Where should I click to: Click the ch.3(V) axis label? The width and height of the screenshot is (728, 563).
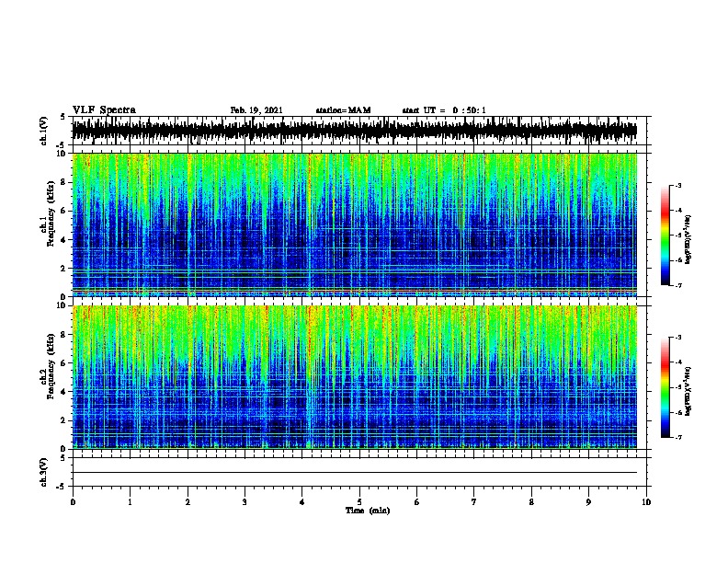point(44,472)
